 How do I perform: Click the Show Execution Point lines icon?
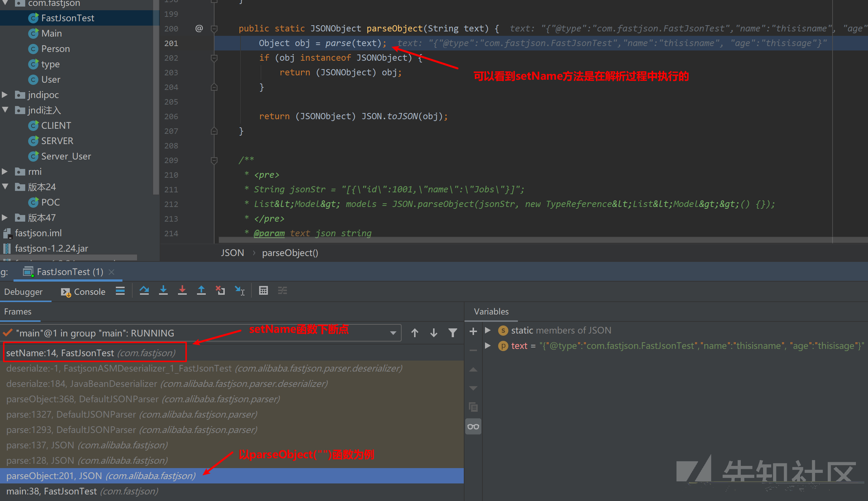120,291
